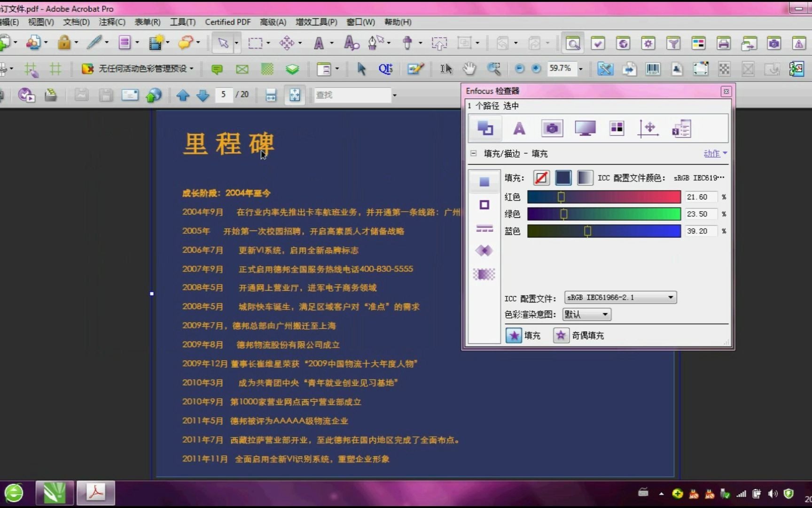
Task: Open the Certified PDF menu
Action: (x=228, y=22)
